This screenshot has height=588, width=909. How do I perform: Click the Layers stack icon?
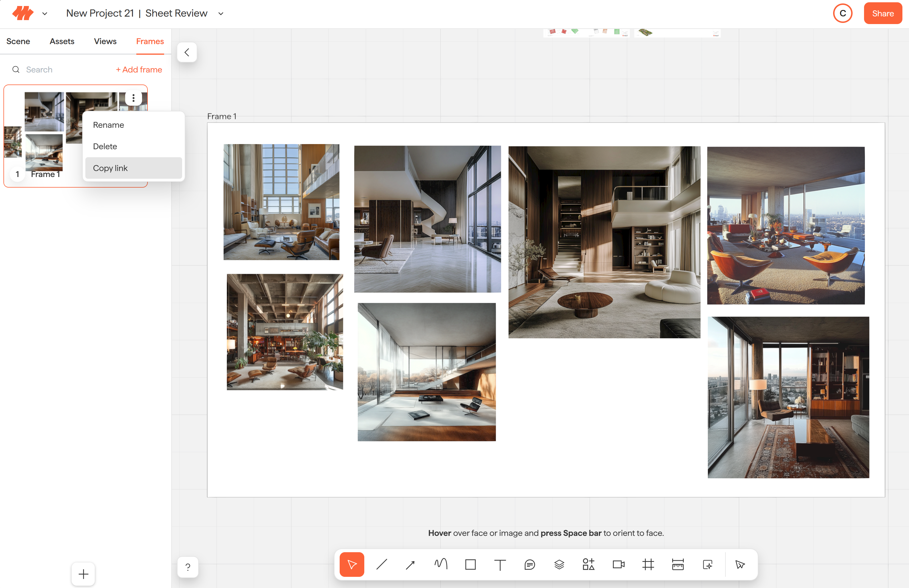click(x=559, y=564)
